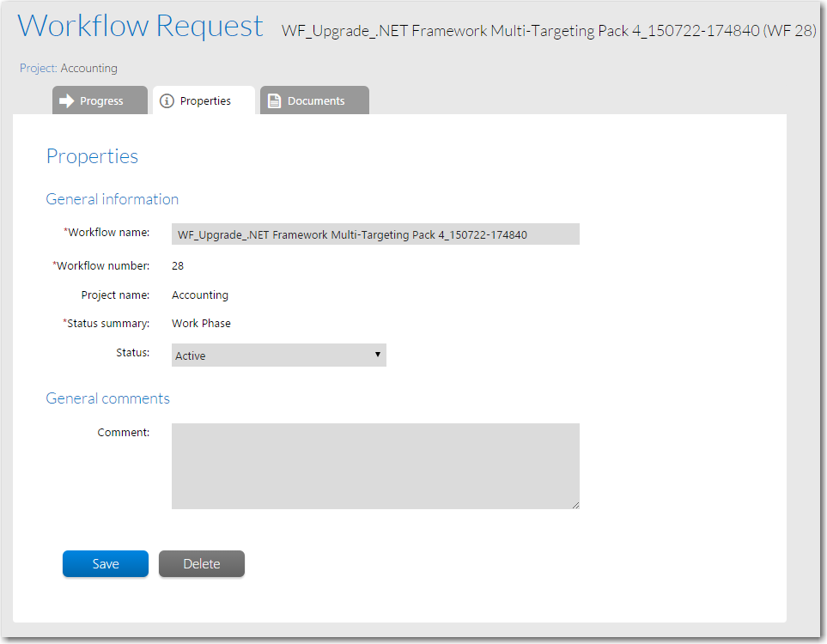Click the Workflow Request page title

click(140, 26)
